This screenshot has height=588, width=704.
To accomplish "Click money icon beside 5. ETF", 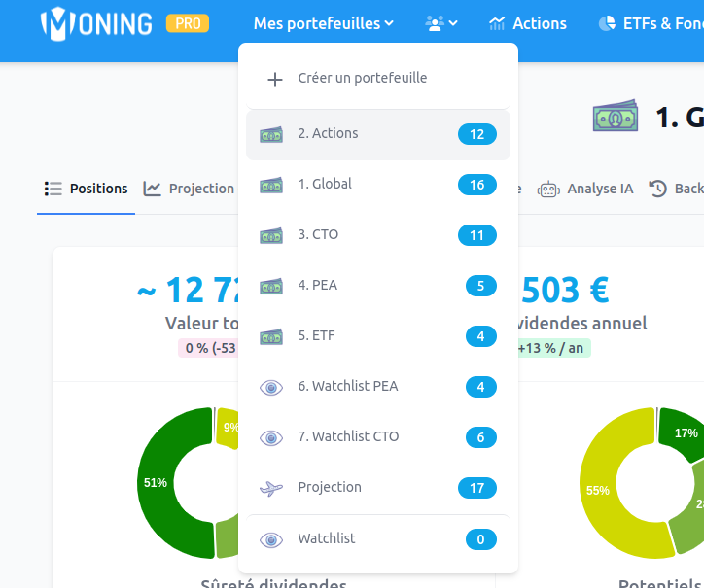I will point(271,336).
